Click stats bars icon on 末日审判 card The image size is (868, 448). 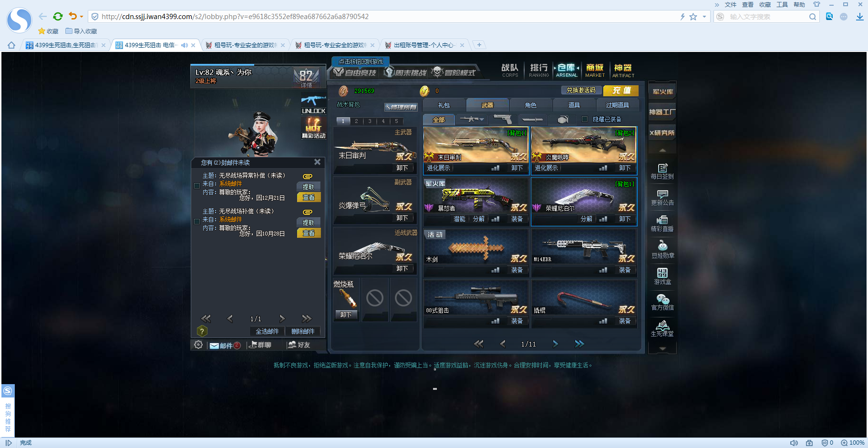pyautogui.click(x=496, y=168)
